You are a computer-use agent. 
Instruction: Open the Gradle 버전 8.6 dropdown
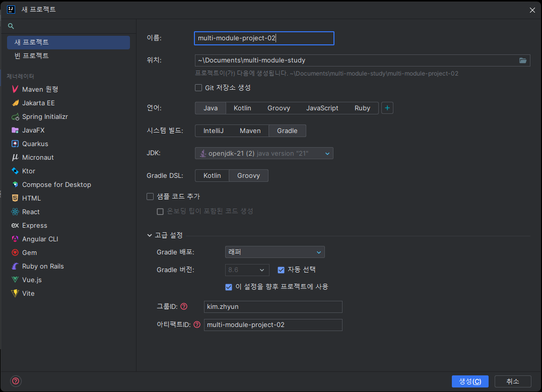click(247, 270)
